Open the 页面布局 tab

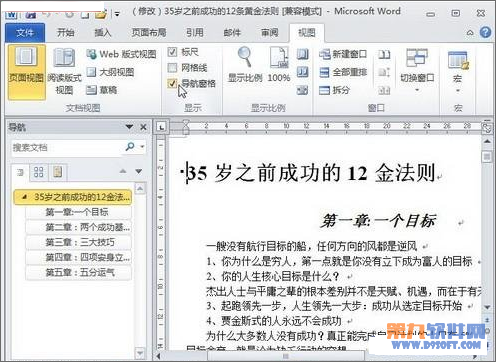[149, 33]
